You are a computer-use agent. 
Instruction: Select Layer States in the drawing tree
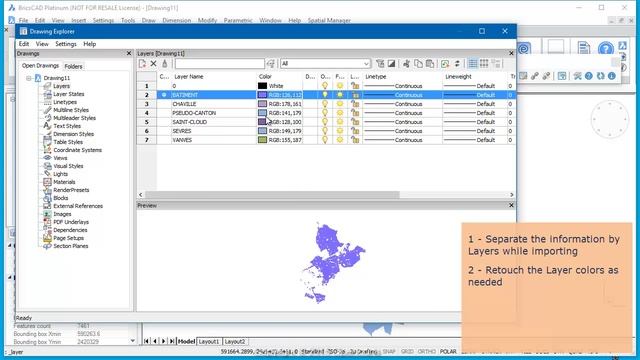pyautogui.click(x=69, y=94)
